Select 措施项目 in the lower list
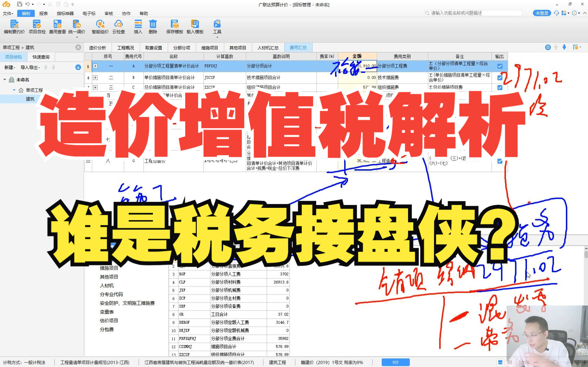The image size is (588, 367). pos(109,268)
